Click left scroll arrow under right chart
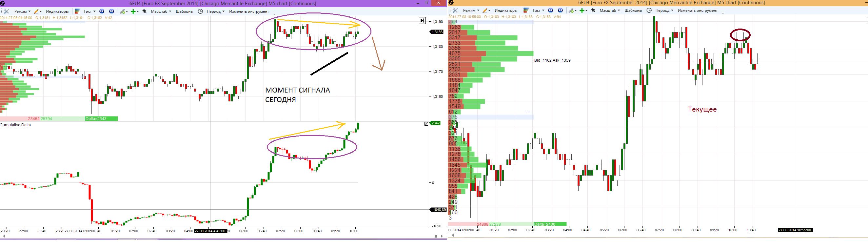This screenshot has width=868, height=252. (453, 235)
